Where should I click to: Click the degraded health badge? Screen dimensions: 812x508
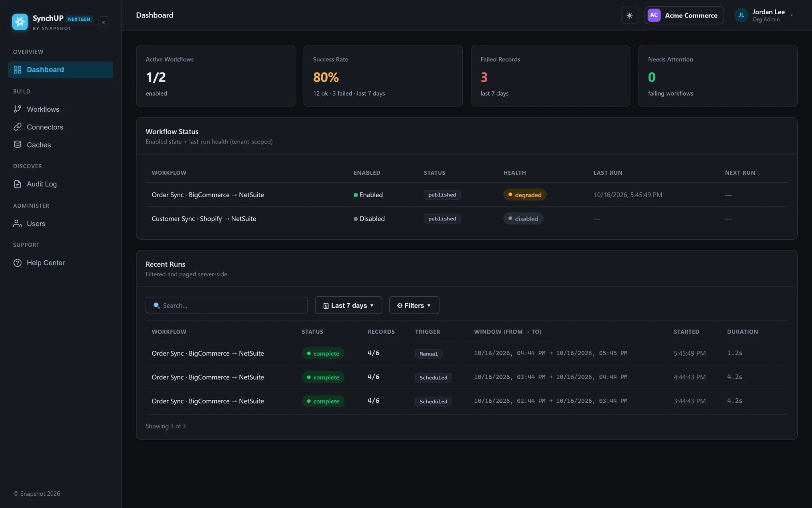[525, 195]
